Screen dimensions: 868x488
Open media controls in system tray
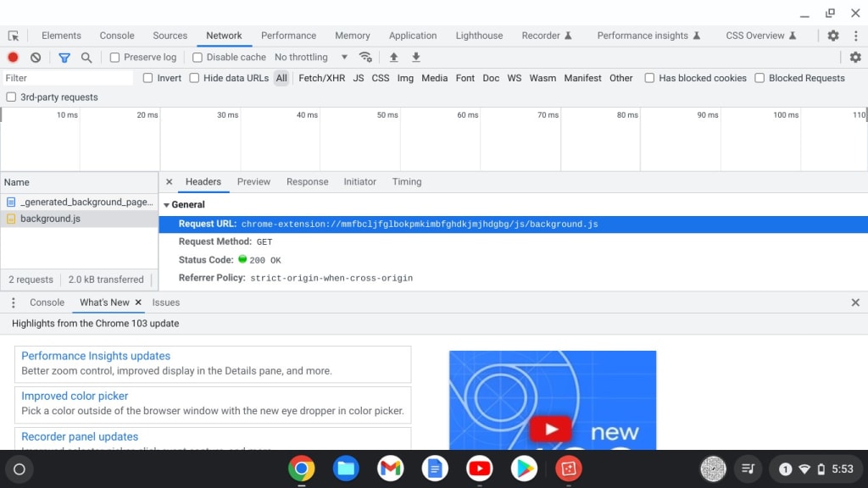[748, 469]
